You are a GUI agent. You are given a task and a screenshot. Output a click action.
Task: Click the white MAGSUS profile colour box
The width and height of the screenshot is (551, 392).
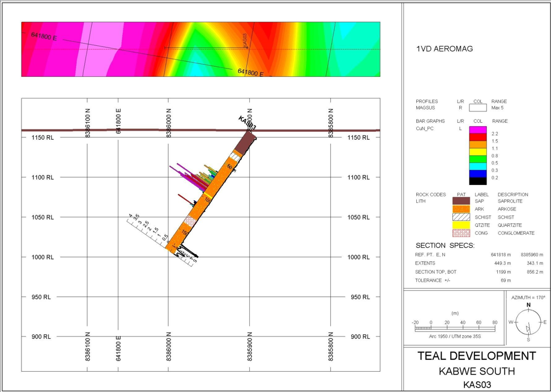478,107
